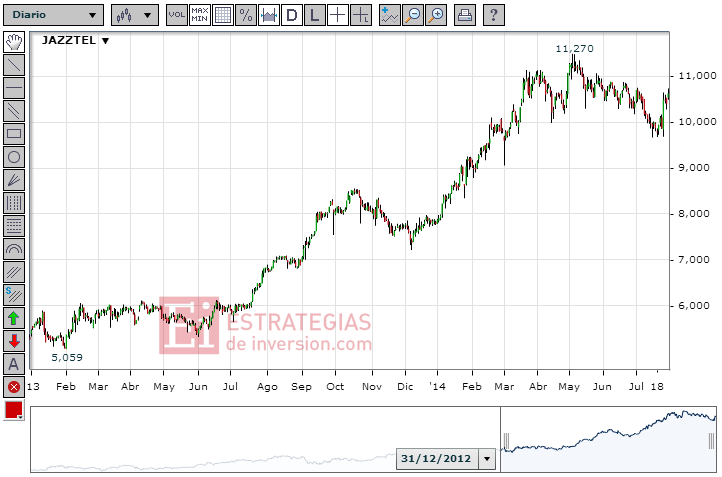Select the horizontal retracement lines tool

[14, 226]
